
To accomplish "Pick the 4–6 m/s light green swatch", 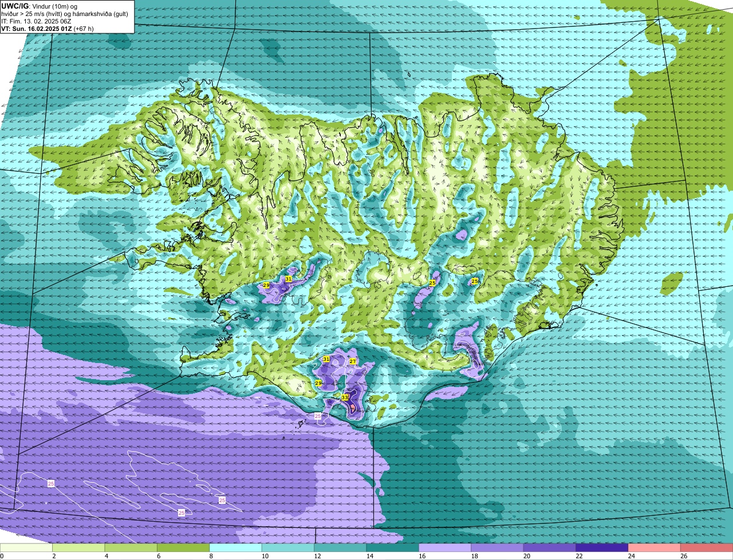I will pos(131,548).
